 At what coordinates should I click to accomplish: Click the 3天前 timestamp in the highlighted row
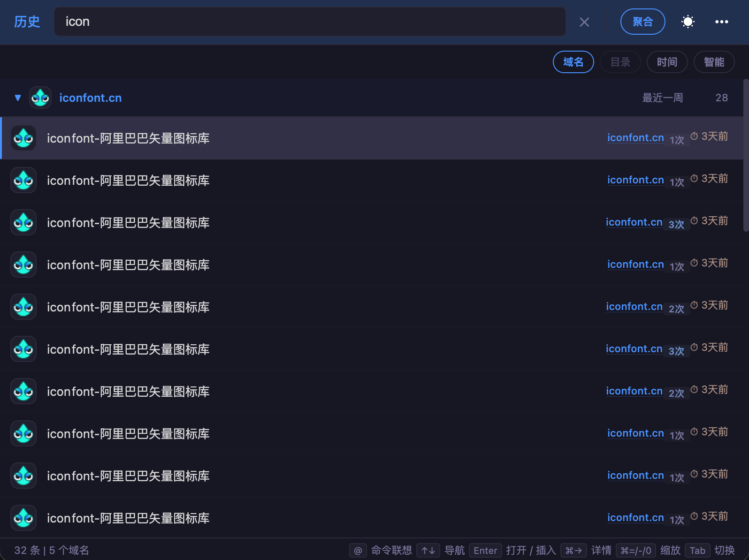(x=714, y=136)
